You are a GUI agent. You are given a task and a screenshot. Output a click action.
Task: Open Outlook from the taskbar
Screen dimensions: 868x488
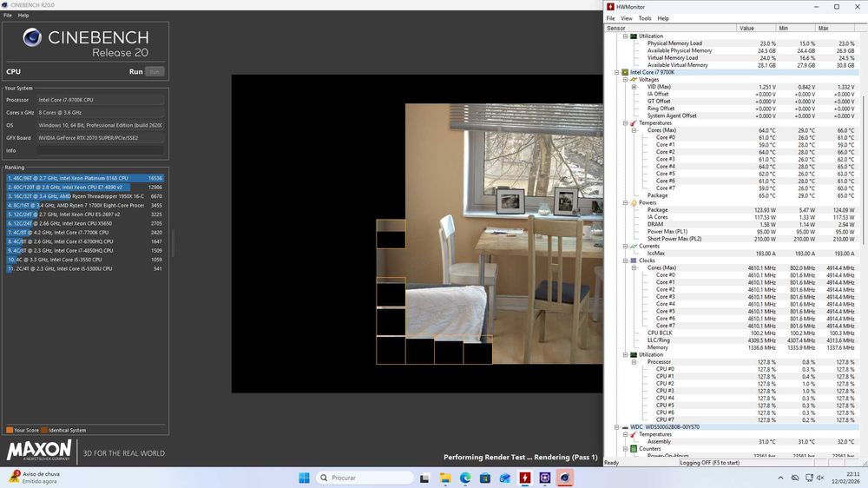505,478
